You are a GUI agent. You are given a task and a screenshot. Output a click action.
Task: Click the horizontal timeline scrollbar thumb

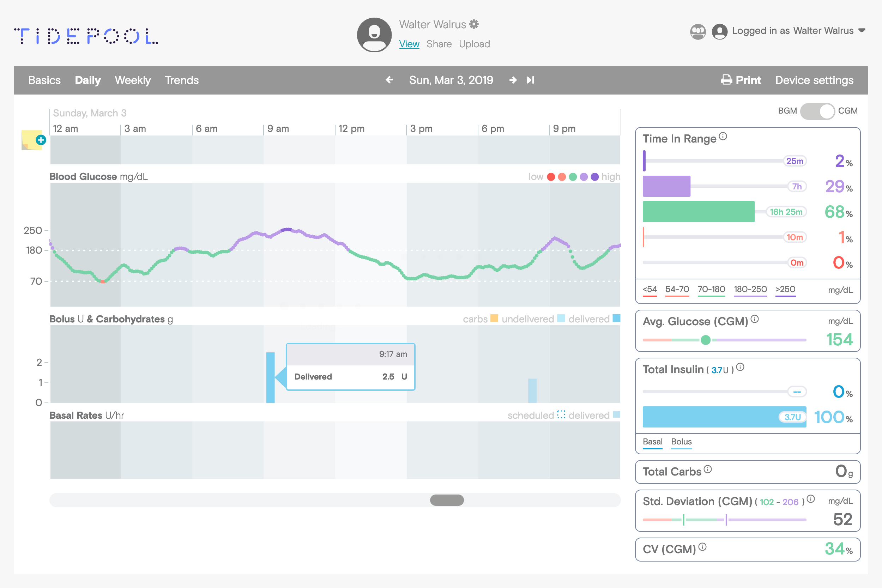(x=447, y=500)
